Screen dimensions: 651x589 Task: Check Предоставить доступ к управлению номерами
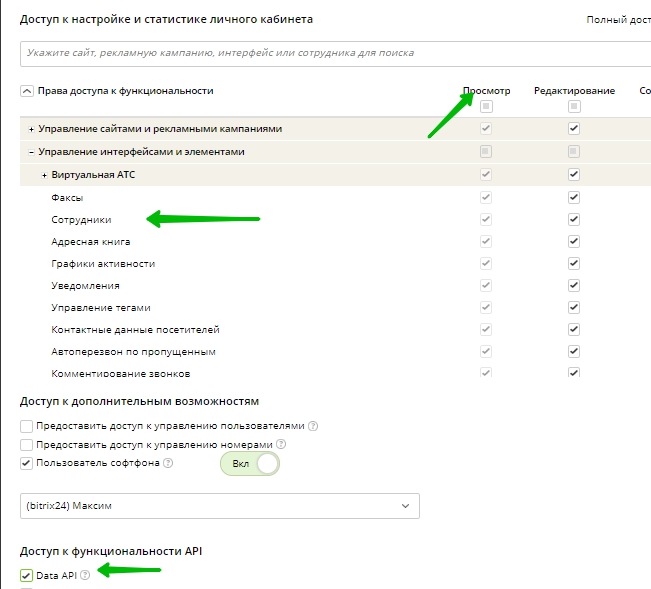tap(26, 445)
